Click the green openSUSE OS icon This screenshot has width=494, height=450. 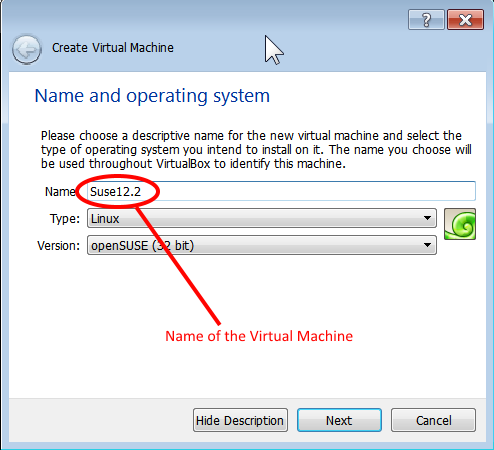click(x=460, y=224)
